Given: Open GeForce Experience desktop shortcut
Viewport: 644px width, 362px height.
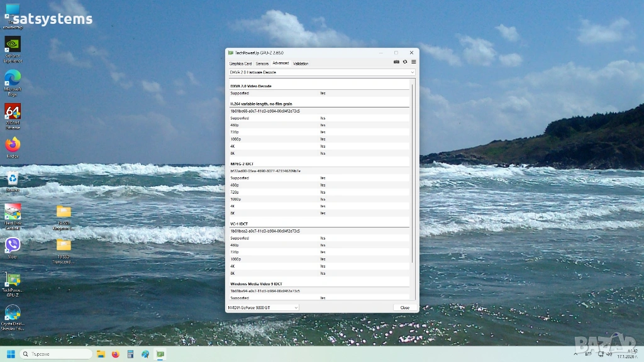Looking at the screenshot, I should (13, 45).
